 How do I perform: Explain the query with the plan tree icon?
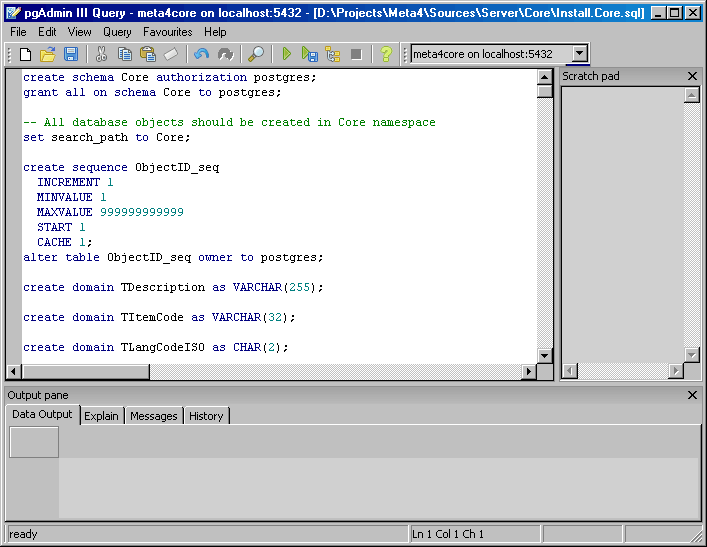[333, 55]
